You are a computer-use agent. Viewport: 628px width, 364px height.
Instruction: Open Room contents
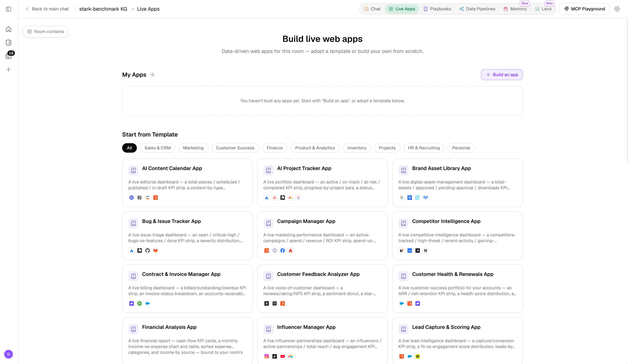click(x=46, y=32)
